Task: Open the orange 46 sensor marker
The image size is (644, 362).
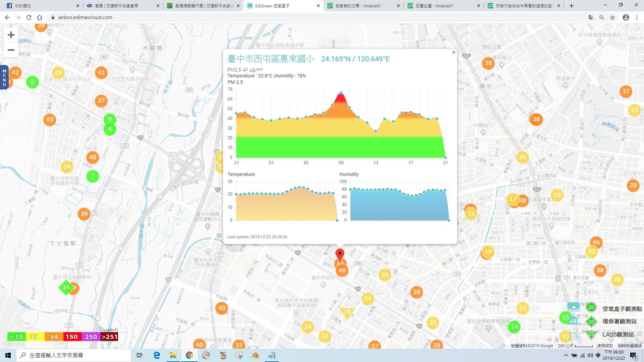Action: [596, 242]
